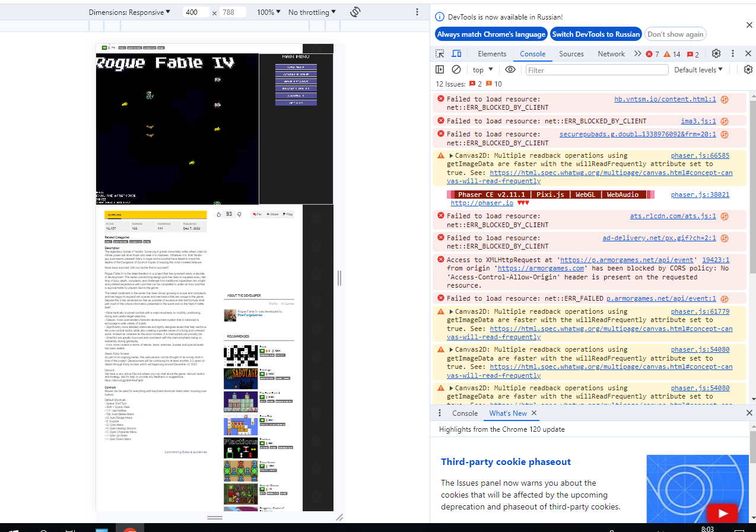This screenshot has height=532, width=756.
Task: Click 'Switch DevTools to Russian' button
Action: coord(596,34)
